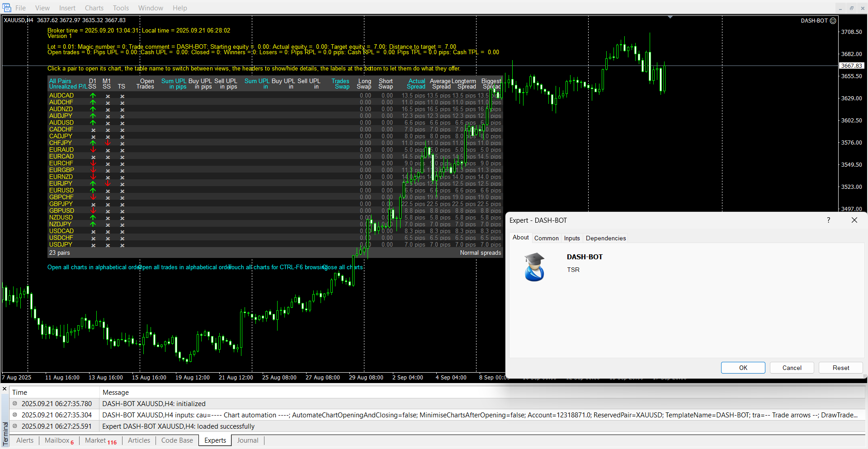Toggle the TS column header details
The height and width of the screenshot is (449, 868).
121,87
